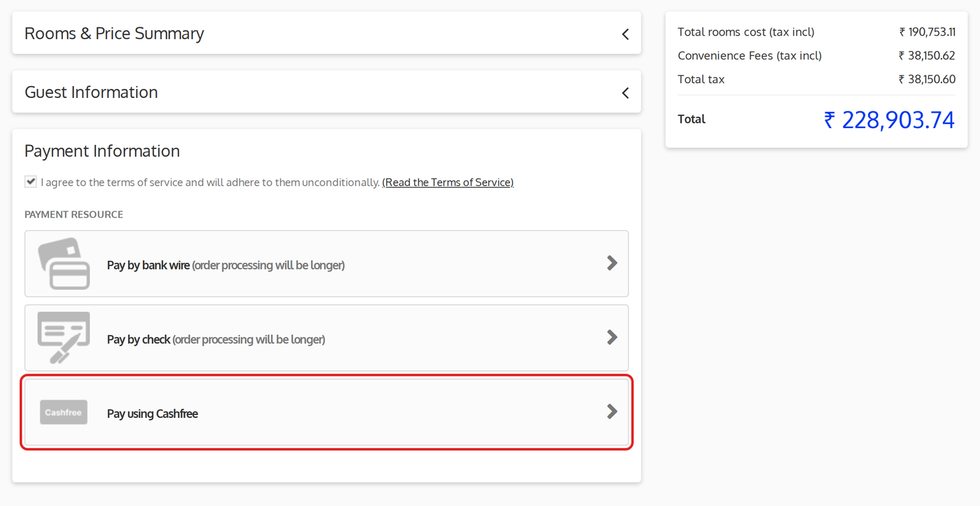The image size is (980, 506).
Task: Choose Pay using Cashfree option
Action: coord(326,412)
